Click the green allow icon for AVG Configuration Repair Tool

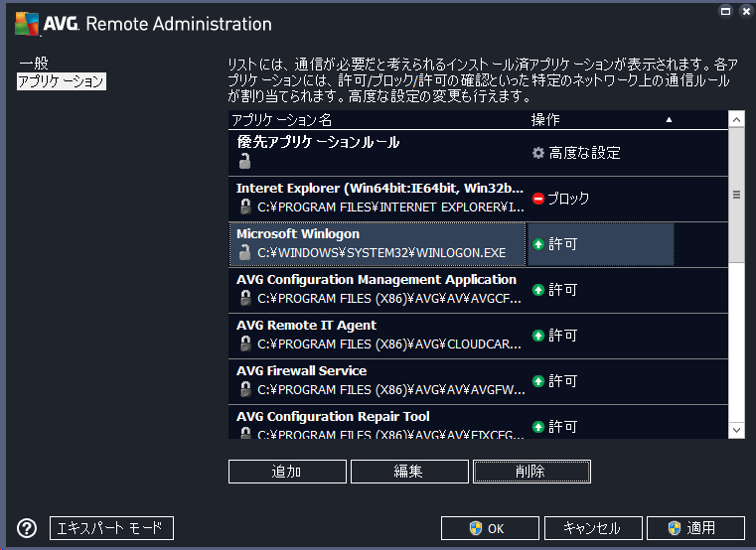pos(538,427)
